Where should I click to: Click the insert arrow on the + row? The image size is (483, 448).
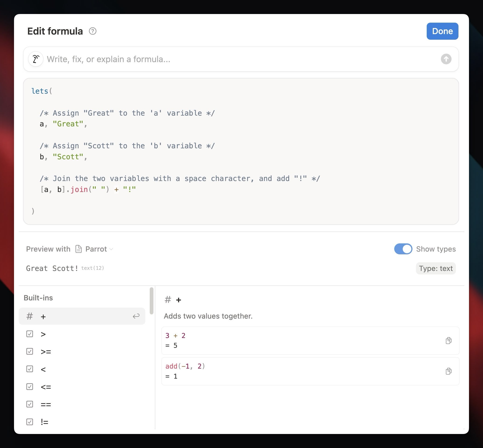pyautogui.click(x=136, y=316)
